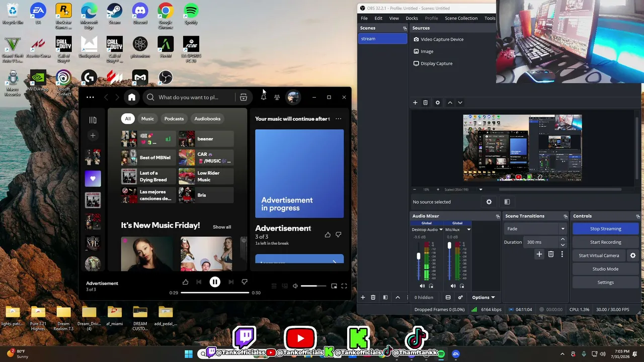Toggle Desktop Audio monitoring headphone icon
The image size is (644, 362).
click(431, 286)
